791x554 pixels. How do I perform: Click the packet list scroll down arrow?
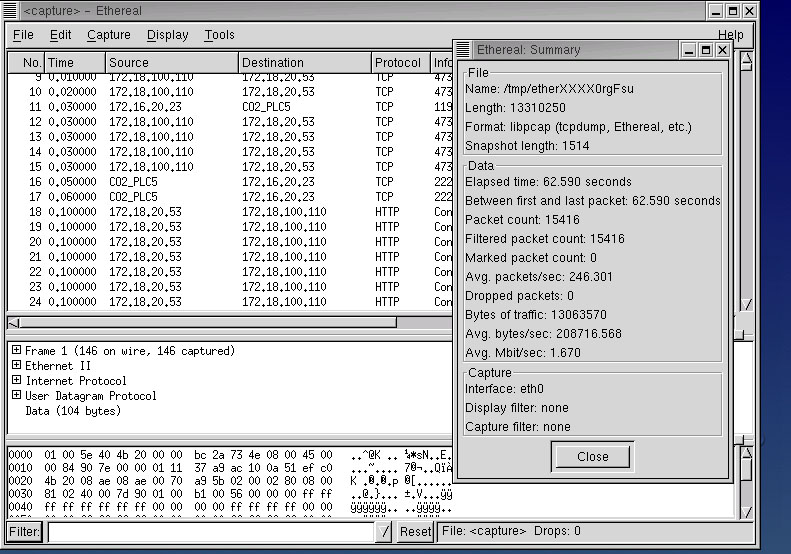point(747,304)
